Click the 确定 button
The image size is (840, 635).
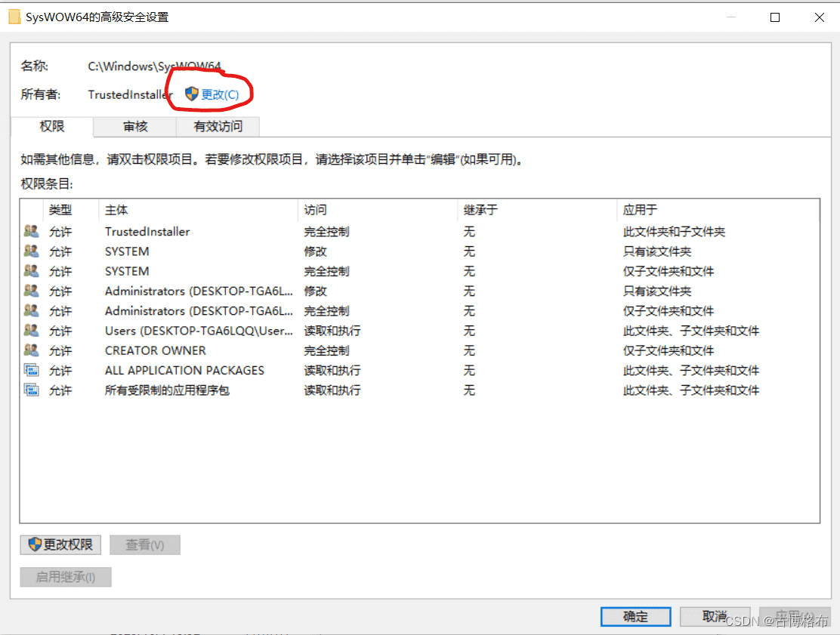[635, 616]
